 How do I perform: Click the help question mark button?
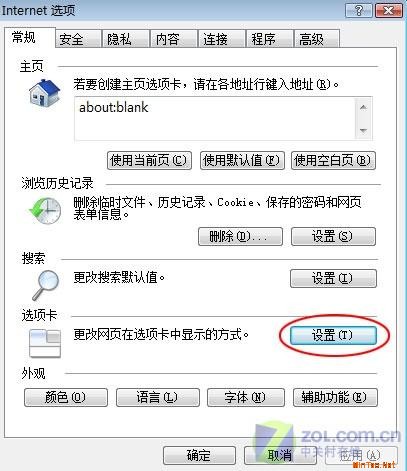[359, 10]
